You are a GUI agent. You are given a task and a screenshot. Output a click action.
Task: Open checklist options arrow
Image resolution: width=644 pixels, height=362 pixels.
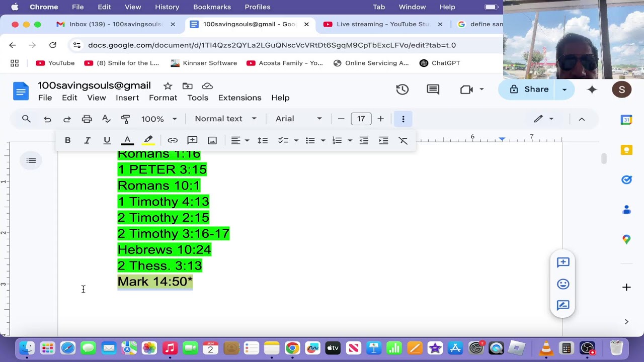tap(296, 140)
